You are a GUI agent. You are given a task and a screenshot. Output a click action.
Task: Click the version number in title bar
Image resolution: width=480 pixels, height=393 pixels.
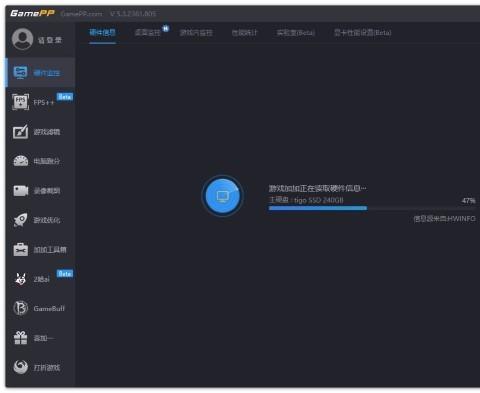[x=133, y=14]
